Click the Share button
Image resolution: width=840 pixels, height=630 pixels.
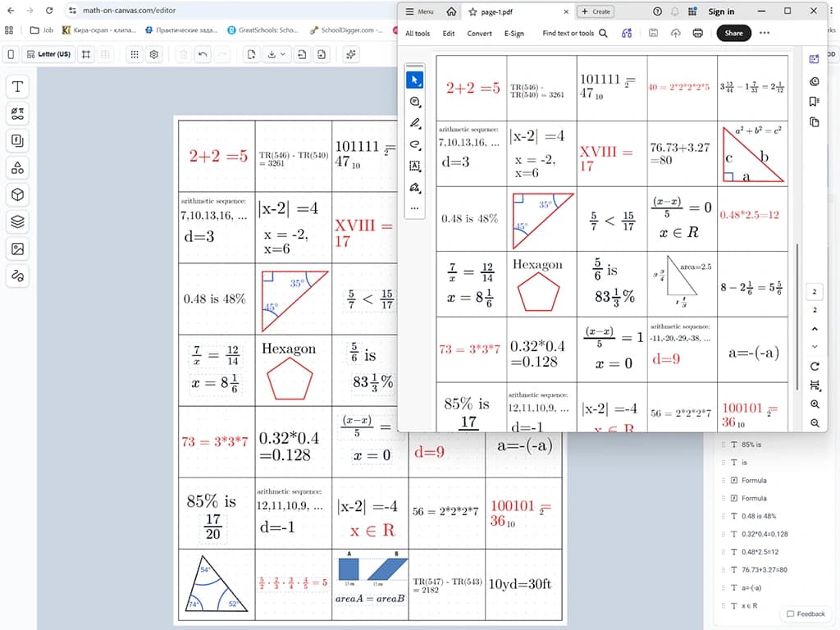[x=734, y=33]
